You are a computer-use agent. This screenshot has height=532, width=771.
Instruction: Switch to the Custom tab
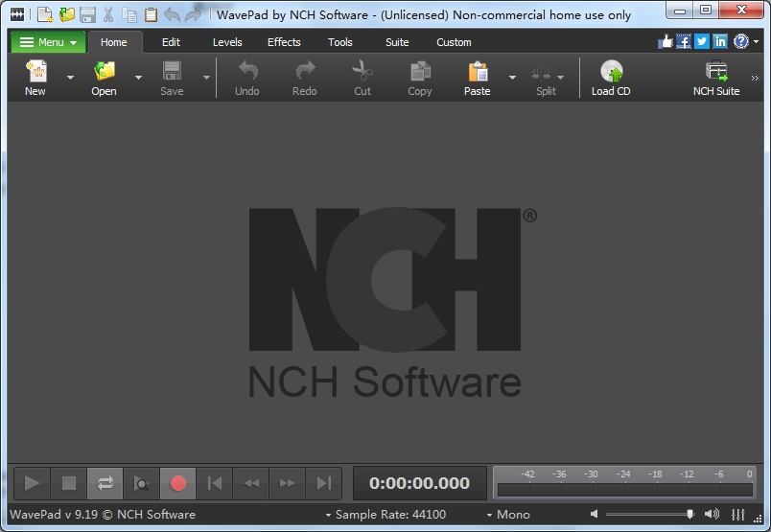[454, 42]
